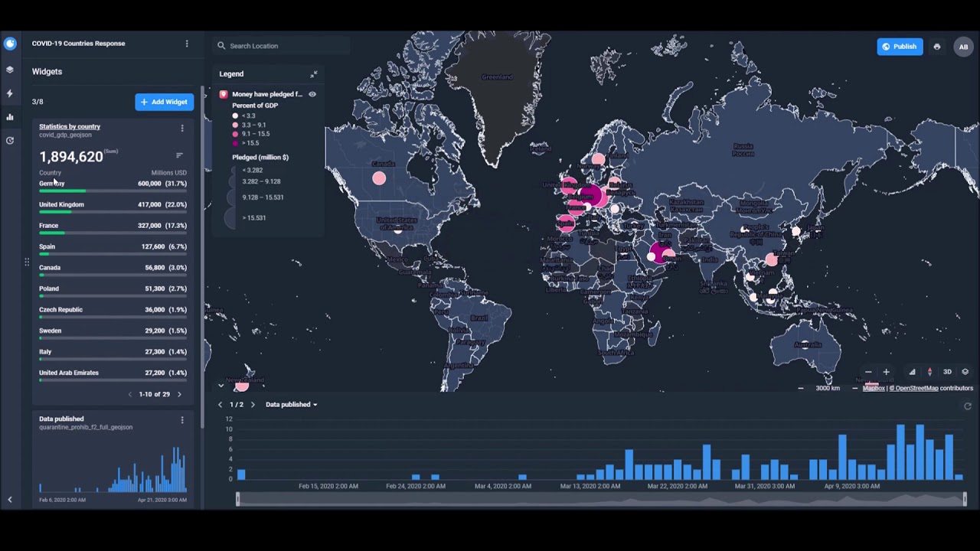Select the bar chart Widgets sidebar icon
The image size is (980, 551).
[x=10, y=117]
